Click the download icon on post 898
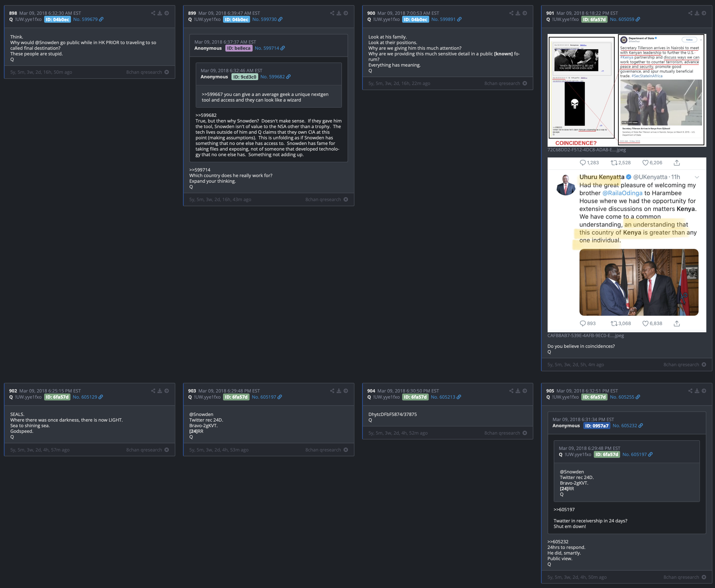Image resolution: width=715 pixels, height=588 pixels. tap(160, 13)
